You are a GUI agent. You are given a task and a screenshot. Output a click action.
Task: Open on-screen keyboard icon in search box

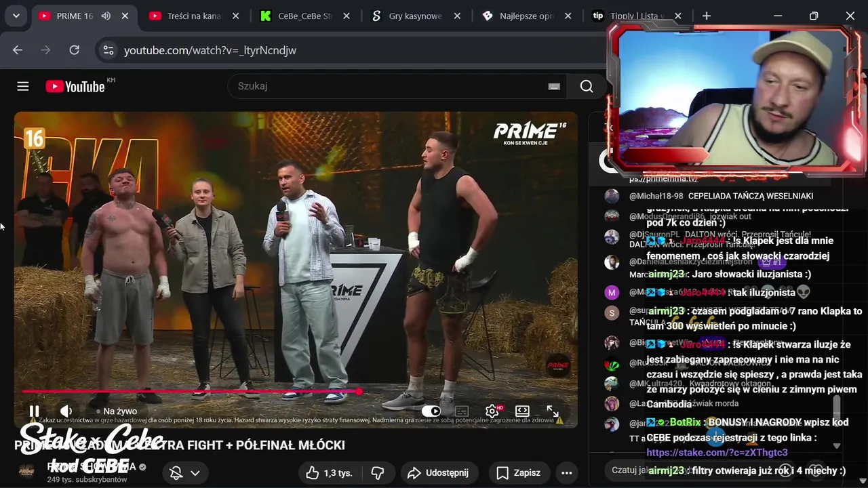coord(554,86)
